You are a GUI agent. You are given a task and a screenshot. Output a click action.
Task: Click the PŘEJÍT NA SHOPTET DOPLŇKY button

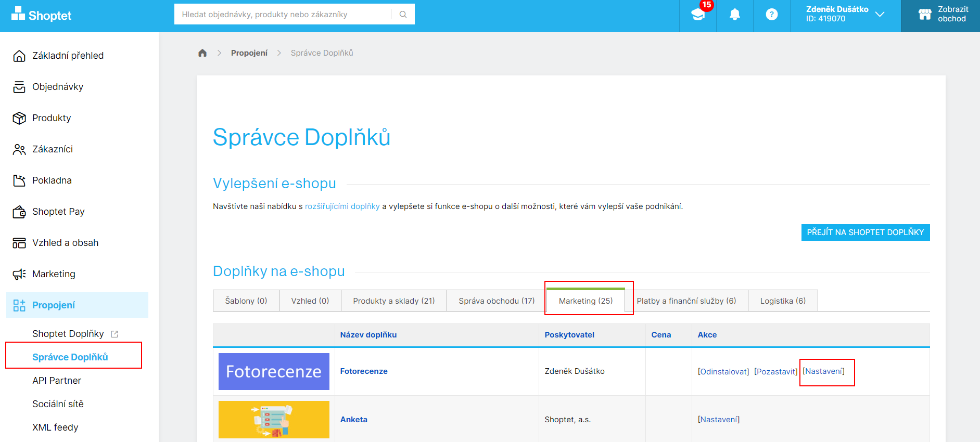pos(866,232)
